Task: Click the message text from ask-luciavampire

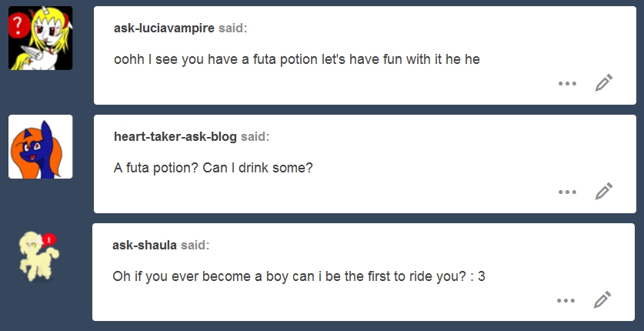Action: pos(297,59)
